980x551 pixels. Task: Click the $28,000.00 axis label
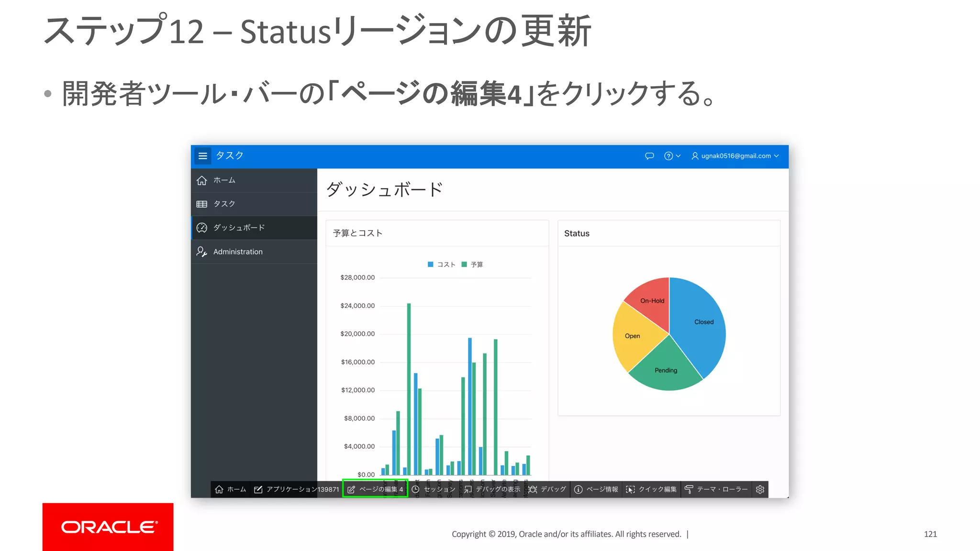357,277
